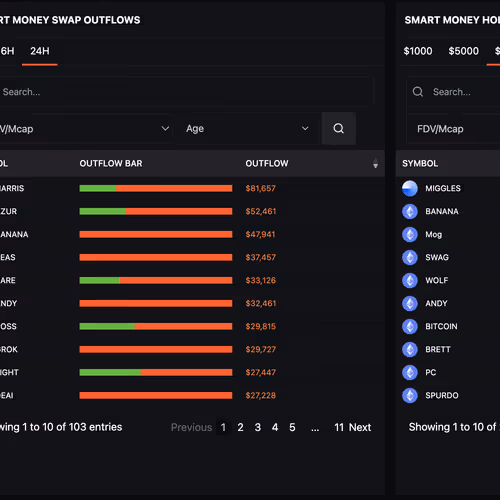This screenshot has width=500, height=500.
Task: Click current page 1 in pagination
Action: pos(223,427)
